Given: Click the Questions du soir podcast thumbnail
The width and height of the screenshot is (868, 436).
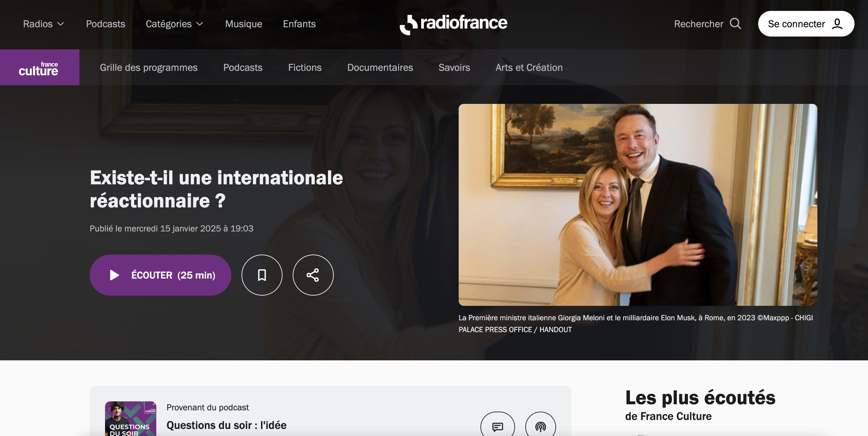Looking at the screenshot, I should click(x=130, y=419).
